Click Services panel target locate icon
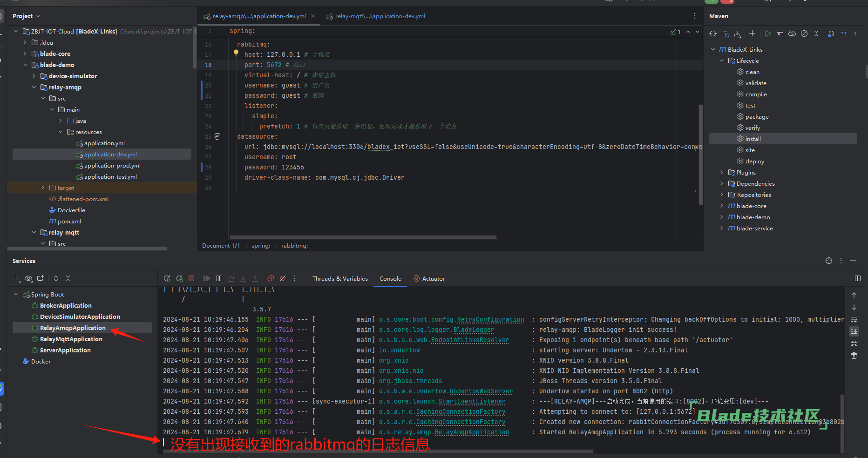 (829, 261)
